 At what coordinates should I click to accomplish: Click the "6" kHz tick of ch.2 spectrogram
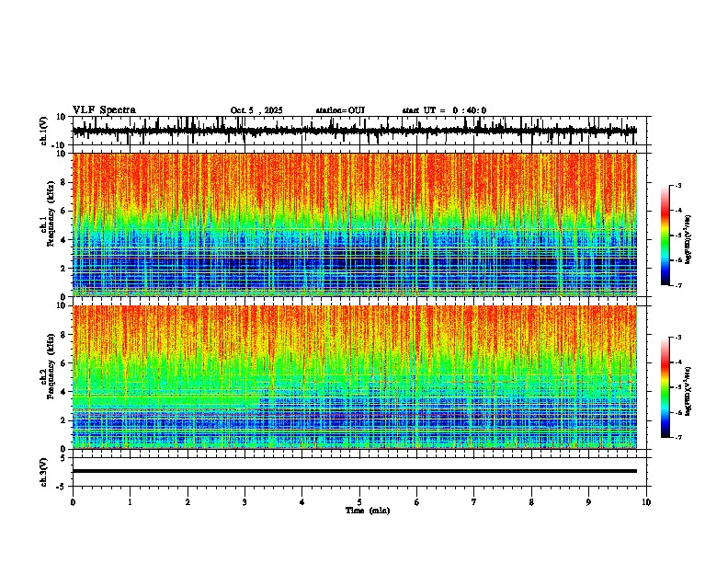click(65, 363)
